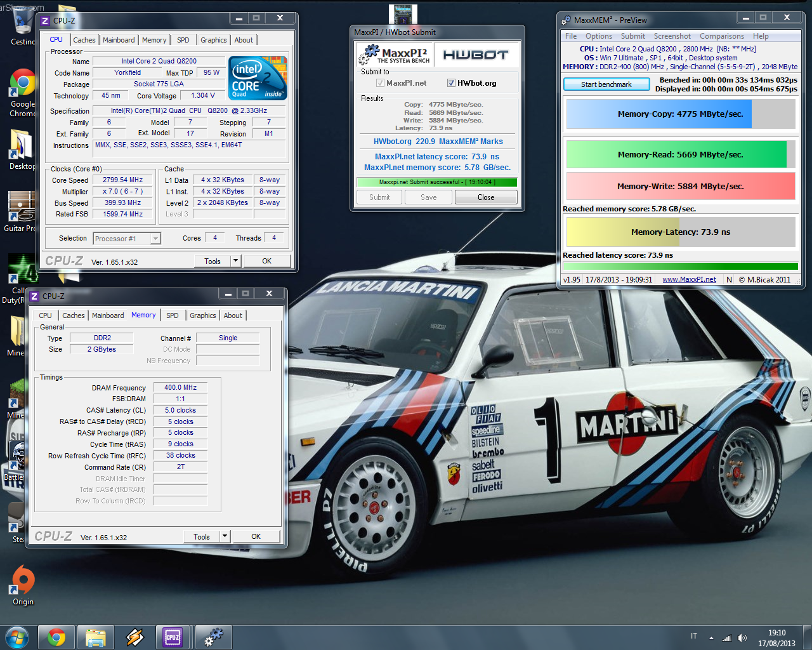The image size is (812, 650).
Task: Click the HWBOT logo in submit dialog
Action: click(475, 55)
